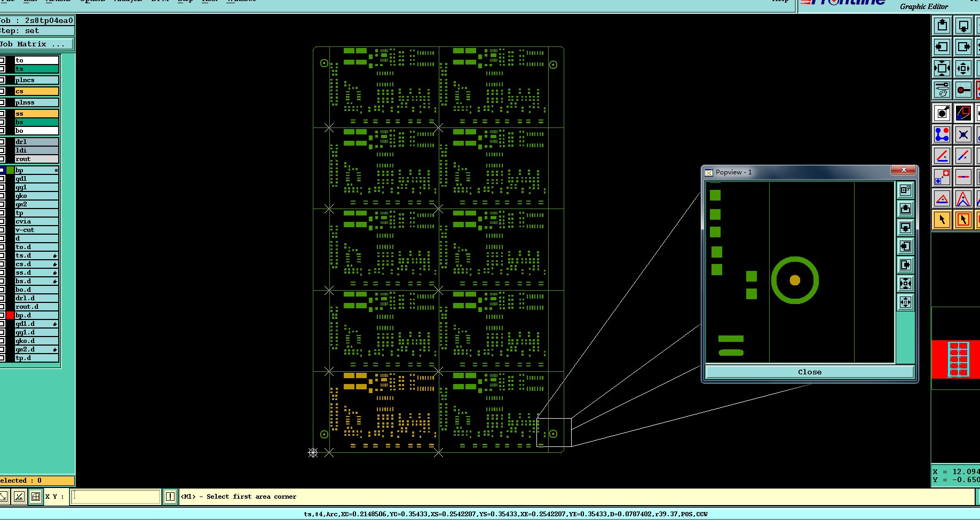Click the horizontal red-blue line icon
The width and height of the screenshot is (980, 520).
(963, 177)
